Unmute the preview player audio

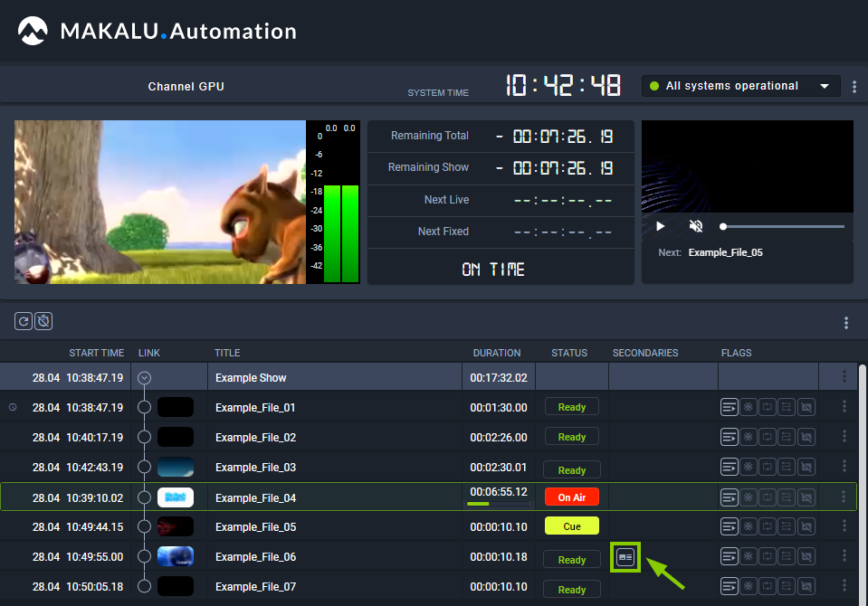696,226
